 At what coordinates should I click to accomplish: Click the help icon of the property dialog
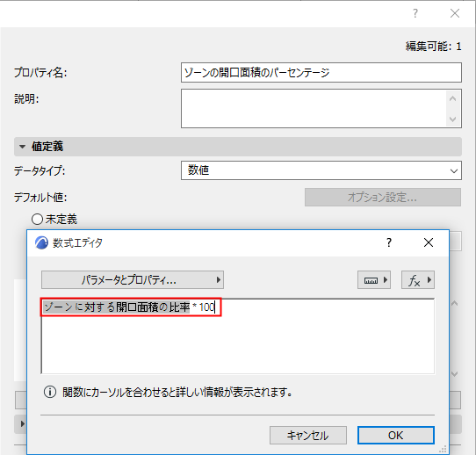[x=415, y=13]
